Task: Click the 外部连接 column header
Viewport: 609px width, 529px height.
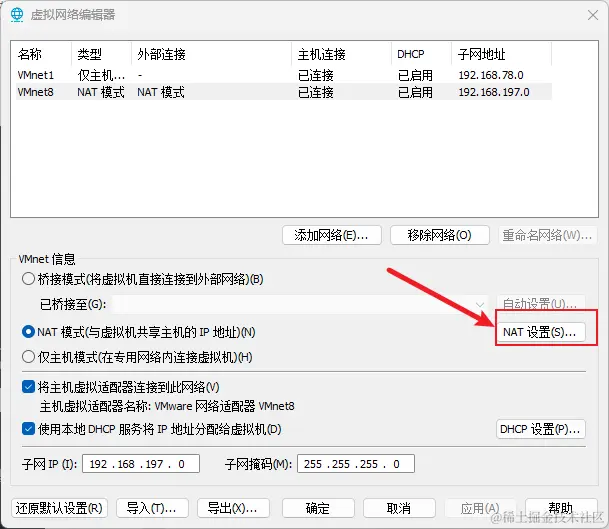Action: click(x=212, y=54)
